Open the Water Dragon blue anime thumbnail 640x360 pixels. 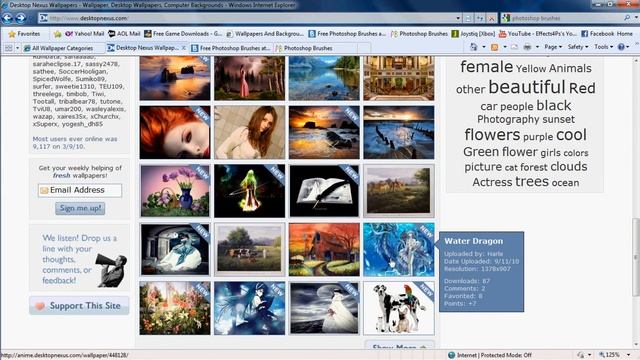pyautogui.click(x=399, y=249)
